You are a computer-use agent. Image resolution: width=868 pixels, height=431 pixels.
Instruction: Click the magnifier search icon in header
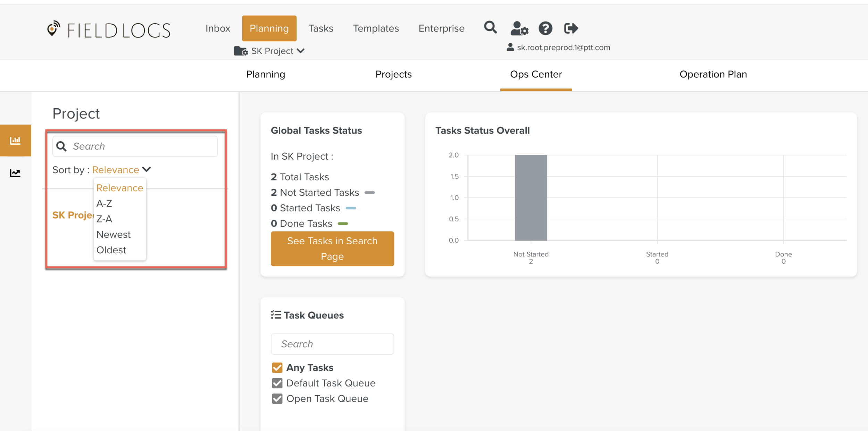coord(490,27)
